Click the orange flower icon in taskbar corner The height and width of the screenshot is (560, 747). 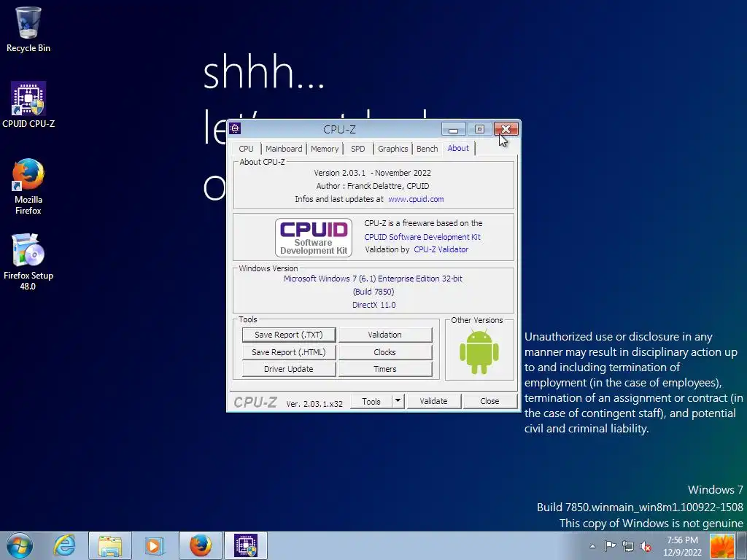tap(722, 546)
